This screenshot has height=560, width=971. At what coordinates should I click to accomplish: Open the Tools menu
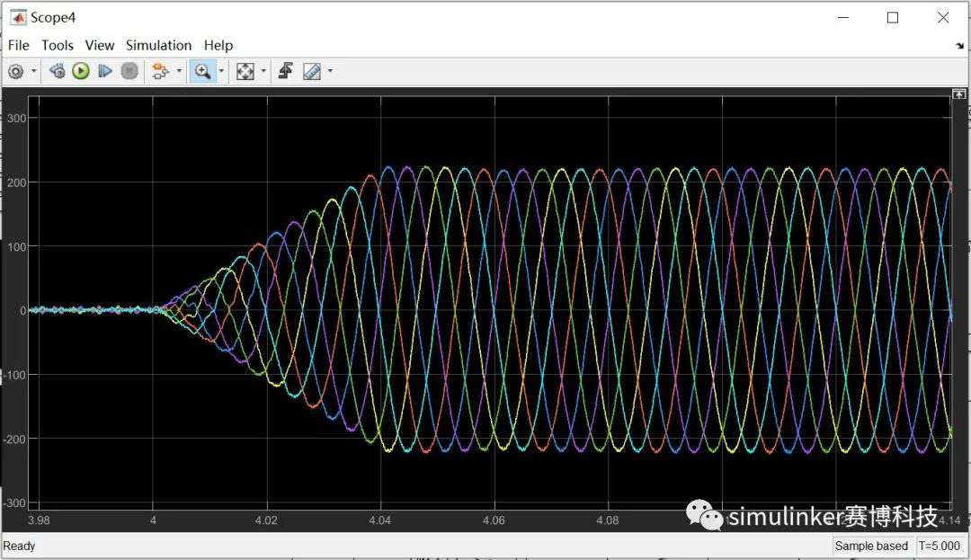point(57,45)
